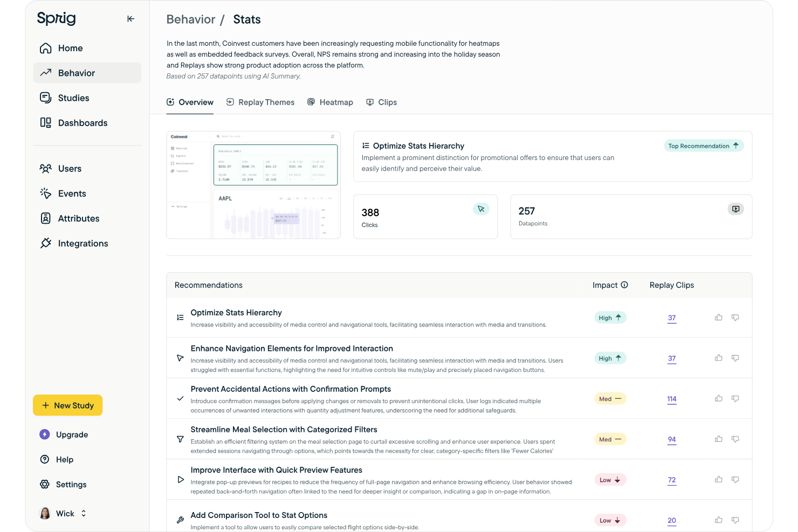Expand Improve Interface with Quick Preview Features
The width and height of the screenshot is (798, 532).
(x=276, y=470)
